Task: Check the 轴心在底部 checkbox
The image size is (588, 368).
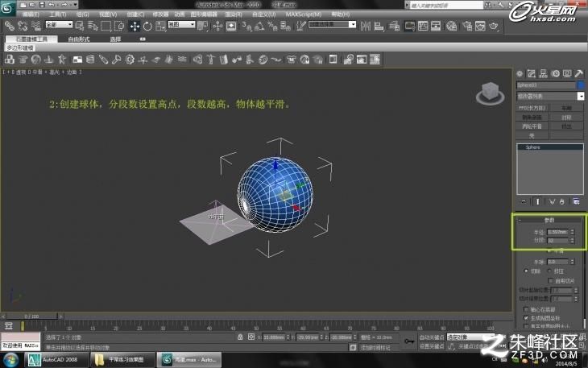Action: [526, 309]
